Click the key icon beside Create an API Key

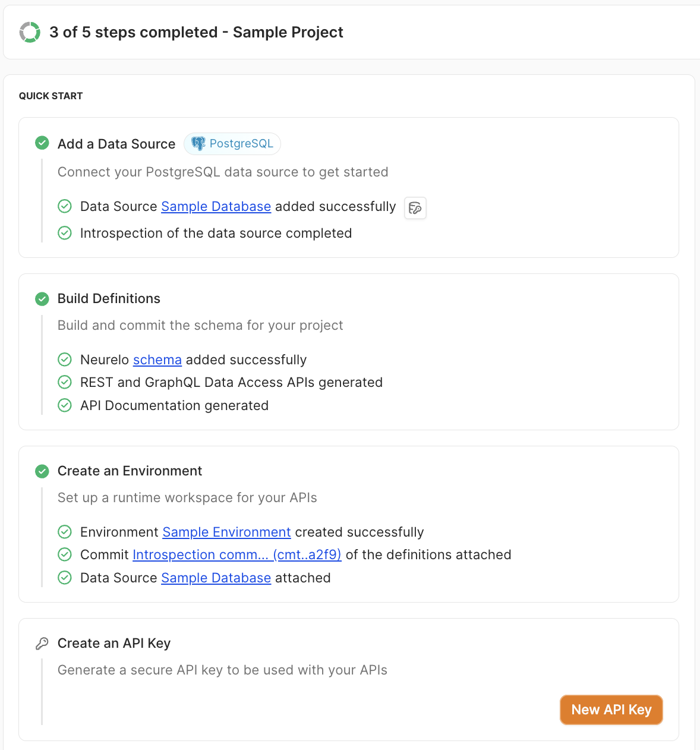[42, 644]
